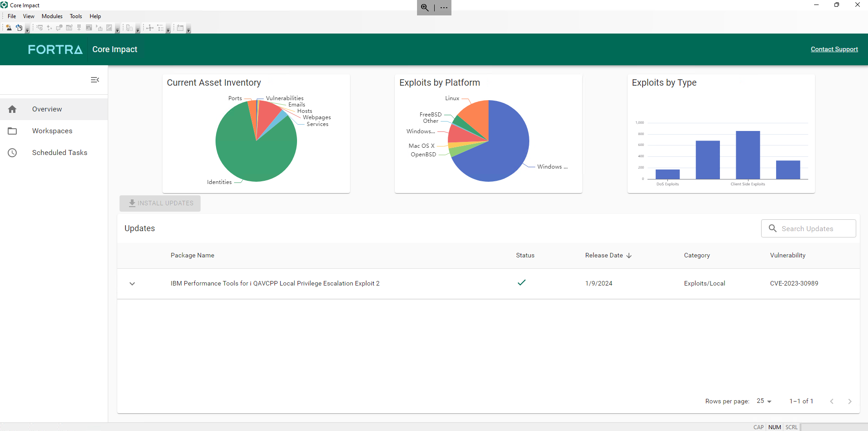Viewport: 868px width, 431px height.
Task: Click the DoS Exploits bar
Action: [x=667, y=174]
